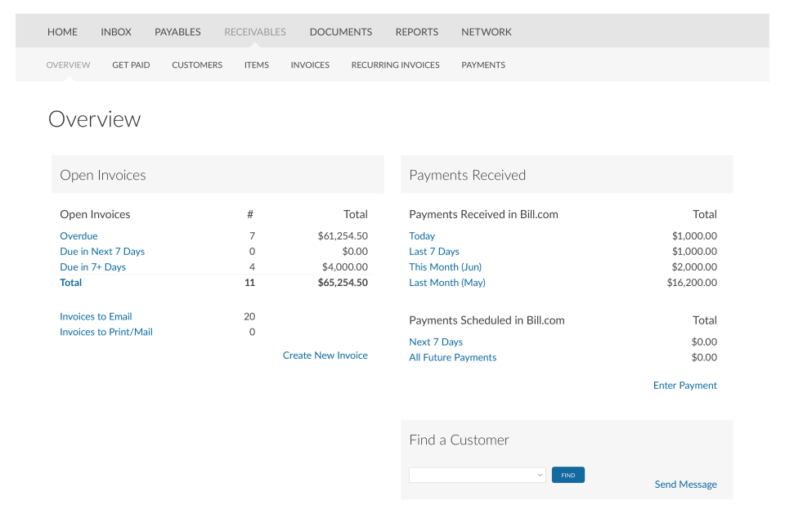Switch to the INVOICES tab
This screenshot has height=532, width=785.
coord(310,65)
